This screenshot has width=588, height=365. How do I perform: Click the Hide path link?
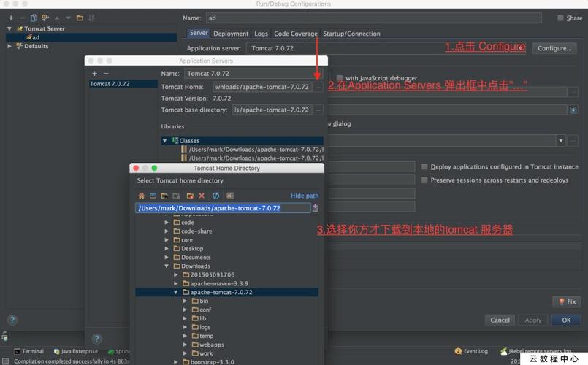coord(305,196)
